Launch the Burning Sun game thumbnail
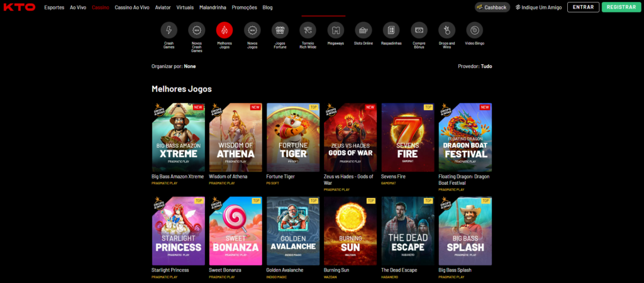The height and width of the screenshot is (283, 644). click(x=350, y=231)
